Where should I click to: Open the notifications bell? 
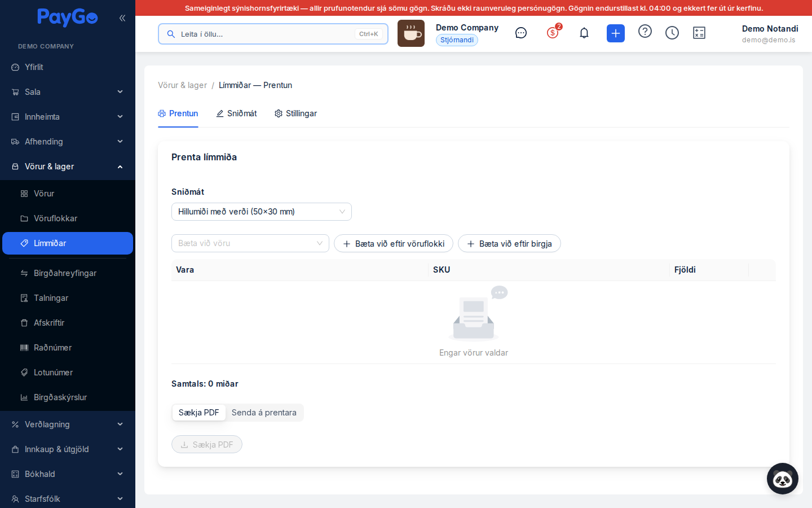pos(584,33)
